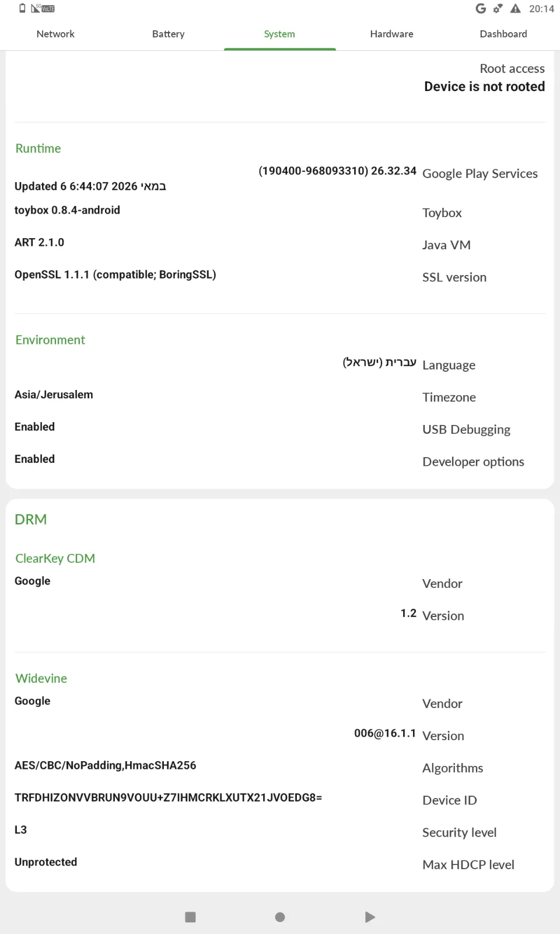560x934 pixels.
Task: Tap the warning triangle status icon
Action: 516,8
